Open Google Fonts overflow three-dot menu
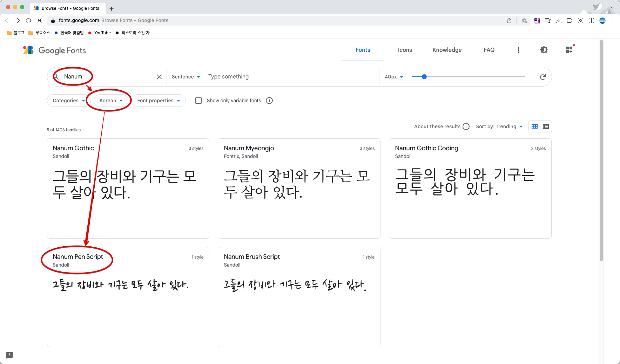Viewport: 620px width, 364px height. click(519, 50)
